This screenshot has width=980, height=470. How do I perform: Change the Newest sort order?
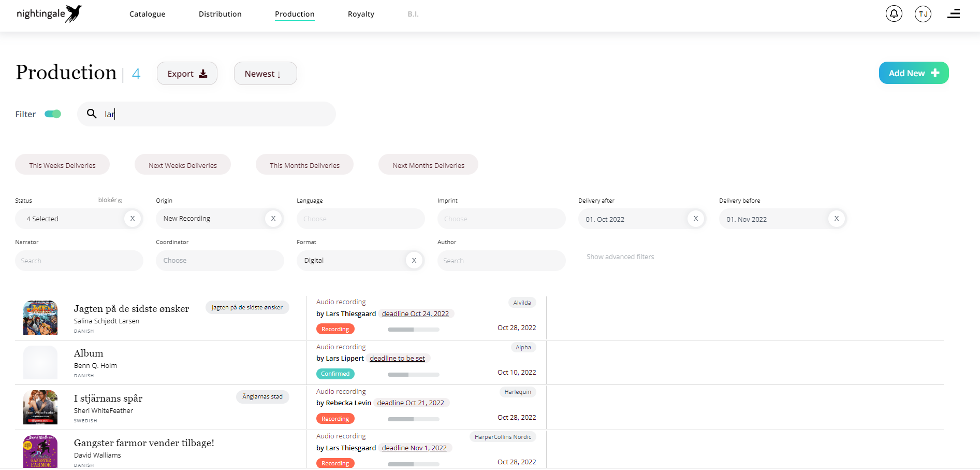[x=265, y=74]
